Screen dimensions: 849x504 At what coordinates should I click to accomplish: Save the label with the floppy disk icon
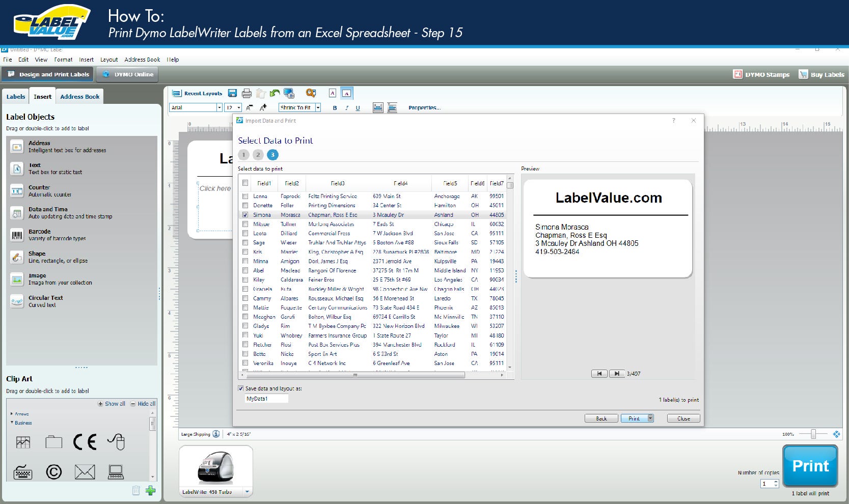[x=232, y=93]
